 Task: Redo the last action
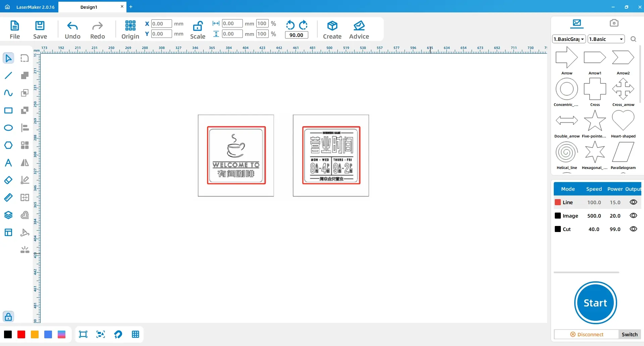tap(98, 30)
